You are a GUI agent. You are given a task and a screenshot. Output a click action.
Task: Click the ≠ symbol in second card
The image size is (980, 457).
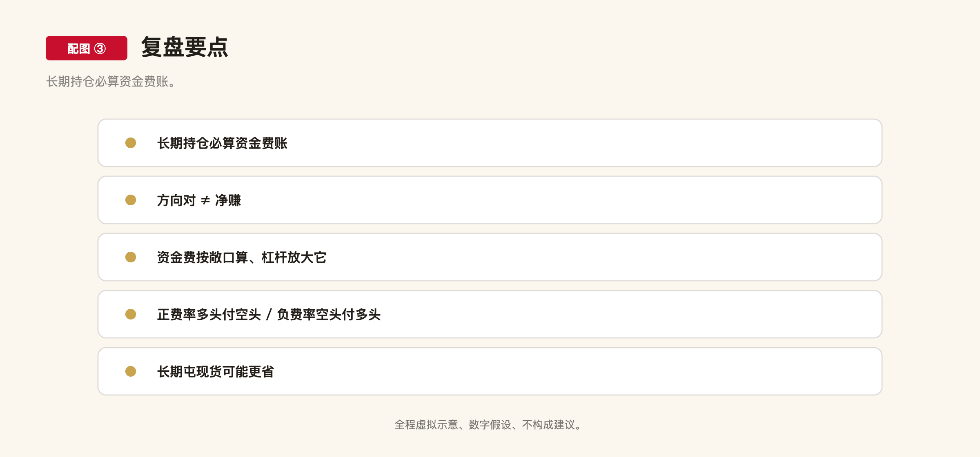(x=205, y=200)
